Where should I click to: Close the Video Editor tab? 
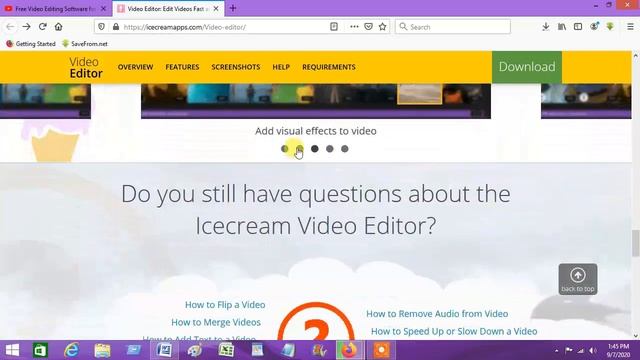point(216,9)
